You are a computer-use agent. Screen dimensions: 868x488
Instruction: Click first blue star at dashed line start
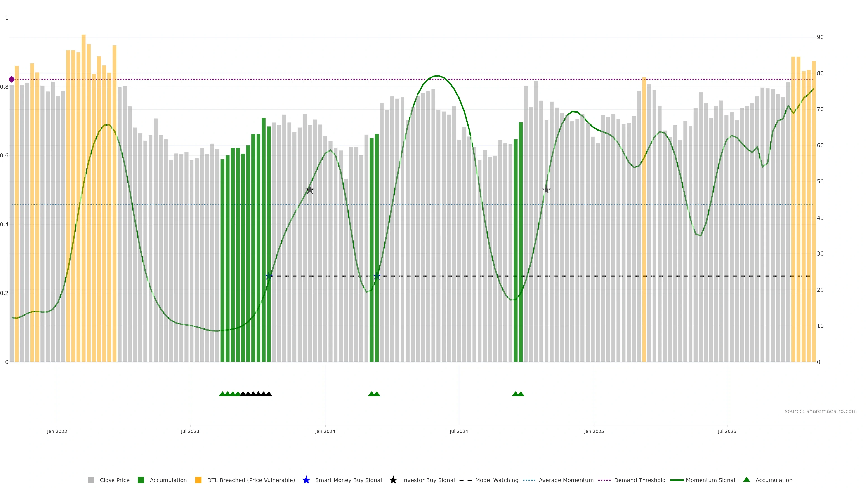coord(269,276)
